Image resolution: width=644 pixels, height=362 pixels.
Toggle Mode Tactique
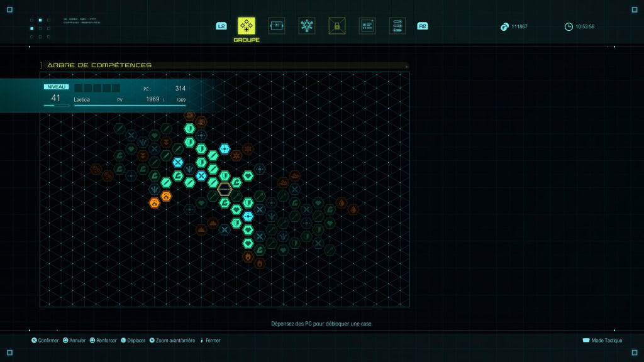coord(602,340)
